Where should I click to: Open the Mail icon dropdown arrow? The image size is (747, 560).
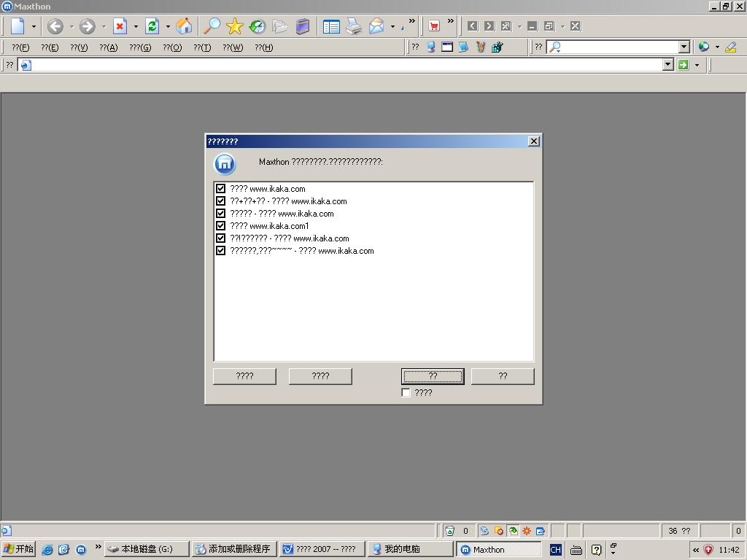392,27
